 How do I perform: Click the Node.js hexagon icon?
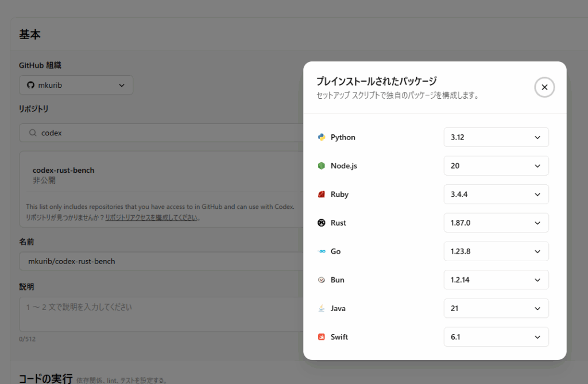click(x=322, y=166)
